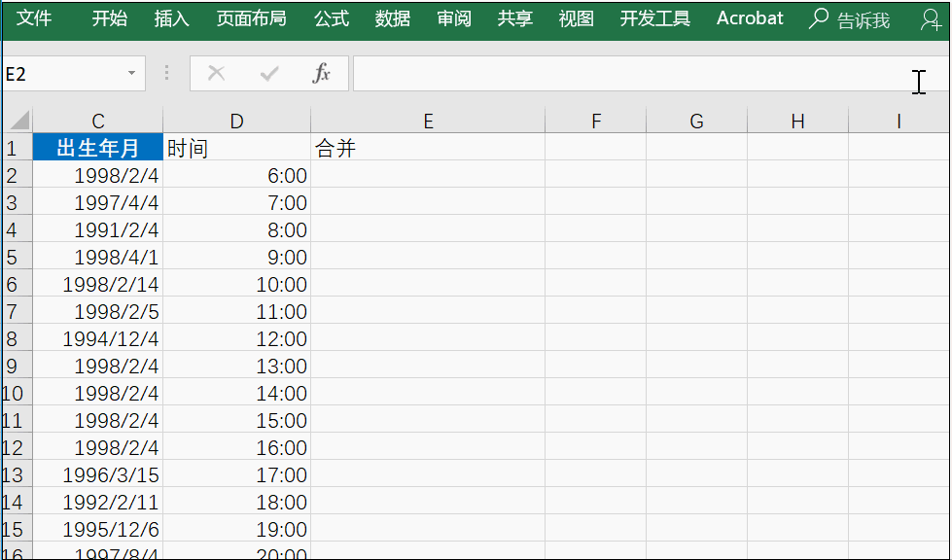The image size is (952, 560).
Task: Select row 15 header
Action: point(17,529)
